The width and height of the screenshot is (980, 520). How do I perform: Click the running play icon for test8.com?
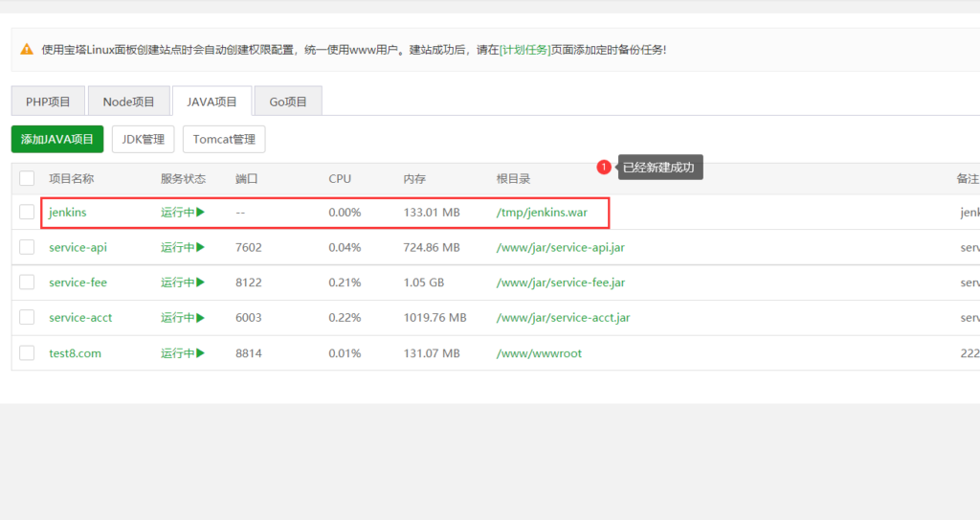point(201,353)
